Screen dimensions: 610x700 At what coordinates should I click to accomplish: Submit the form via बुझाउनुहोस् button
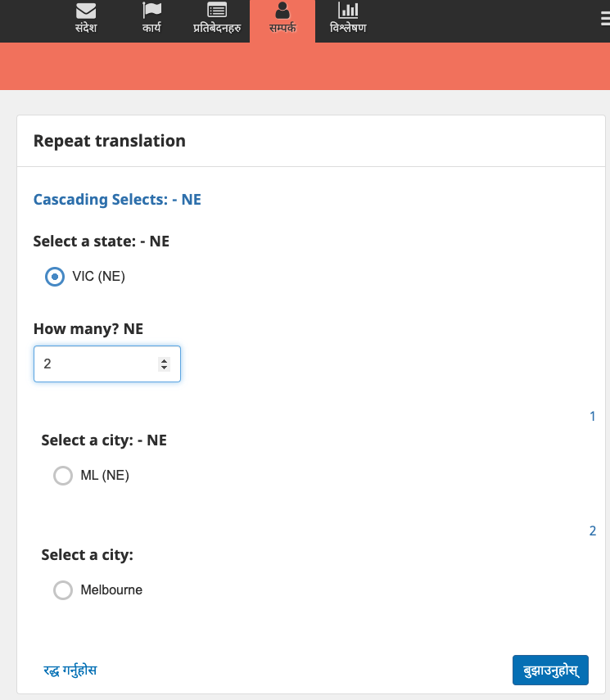click(x=550, y=670)
